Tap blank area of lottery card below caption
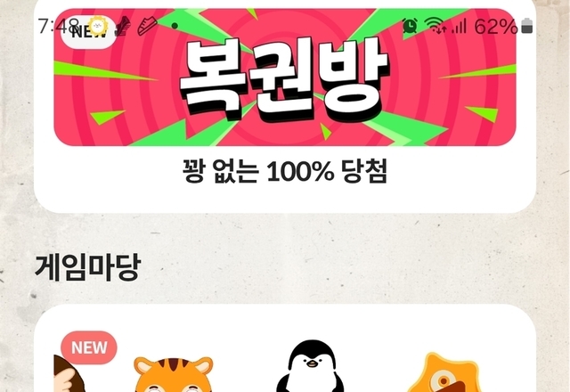The height and width of the screenshot is (392, 570). click(285, 198)
